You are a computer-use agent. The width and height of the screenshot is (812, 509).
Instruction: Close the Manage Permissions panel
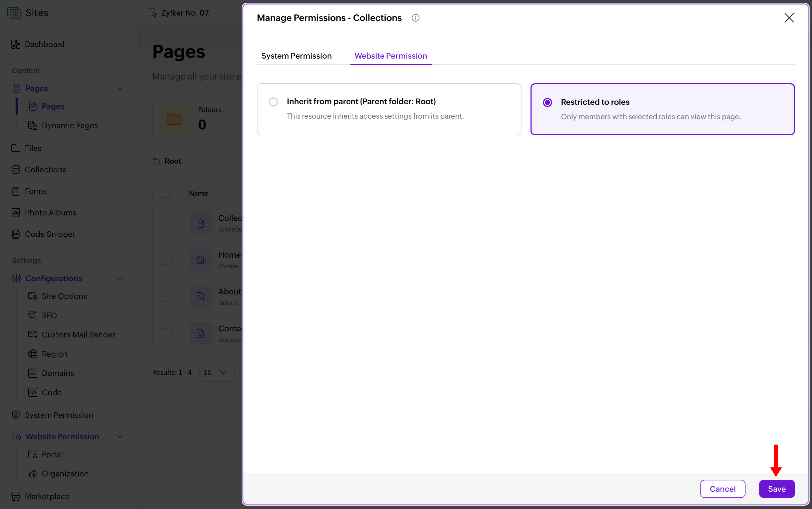click(x=789, y=18)
